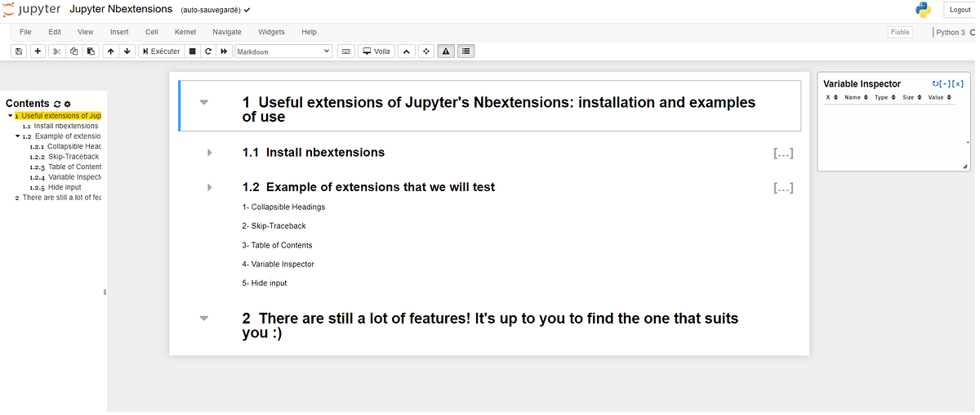Click the Fiable trust indicator
Screen dimensions: 980x415
(x=900, y=32)
